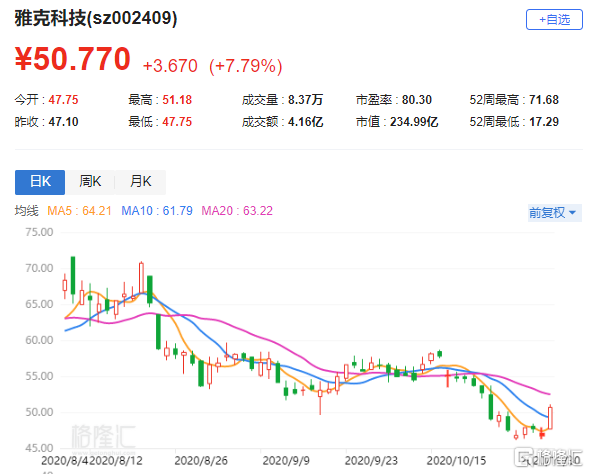
Task: Click 今开 value 47.75
Action: (63, 100)
